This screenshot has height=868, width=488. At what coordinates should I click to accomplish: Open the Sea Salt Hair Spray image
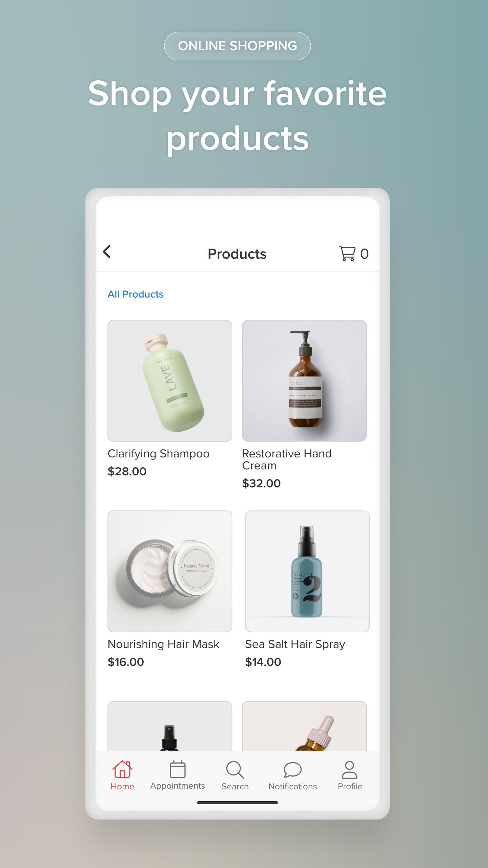coord(307,571)
